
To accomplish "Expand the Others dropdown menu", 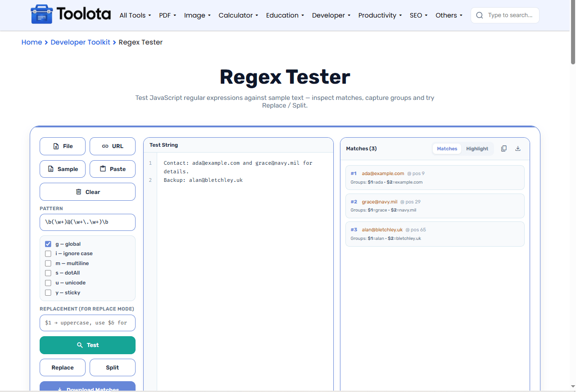I will click(449, 15).
